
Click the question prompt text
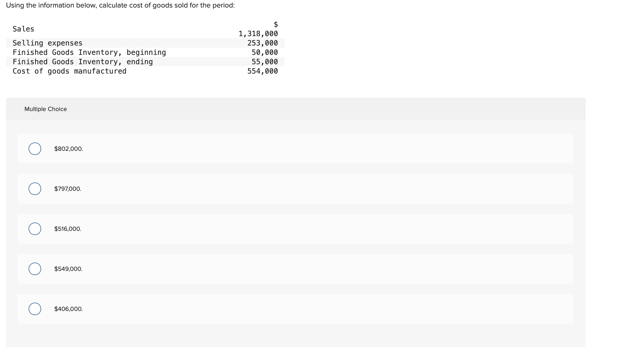120,5
